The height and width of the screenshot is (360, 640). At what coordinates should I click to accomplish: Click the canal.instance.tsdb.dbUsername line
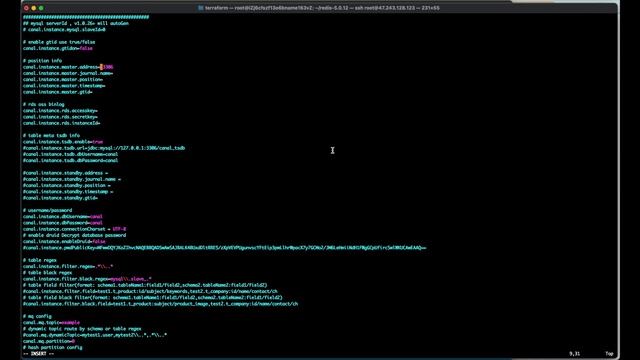point(70,154)
